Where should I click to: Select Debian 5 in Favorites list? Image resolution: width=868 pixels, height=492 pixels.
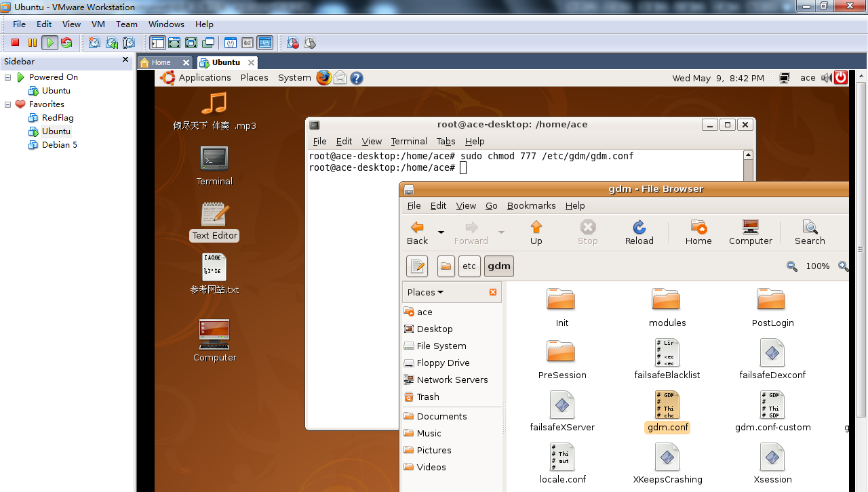pos(60,145)
